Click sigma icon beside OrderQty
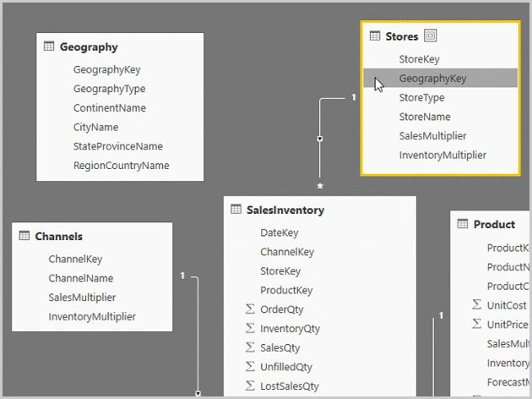Image resolution: width=532 pixels, height=399 pixels. tap(250, 309)
